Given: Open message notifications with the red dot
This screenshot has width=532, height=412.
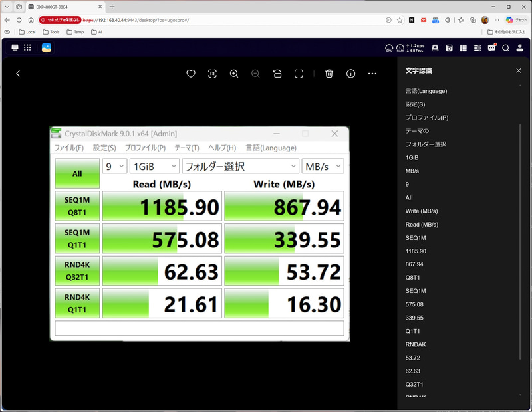Looking at the screenshot, I should (491, 48).
